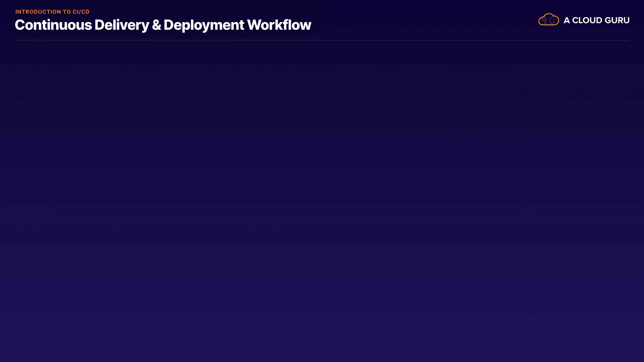Screen dimensions: 644x362
Task: Click the word 'Continuous' in the title
Action: click(x=53, y=25)
